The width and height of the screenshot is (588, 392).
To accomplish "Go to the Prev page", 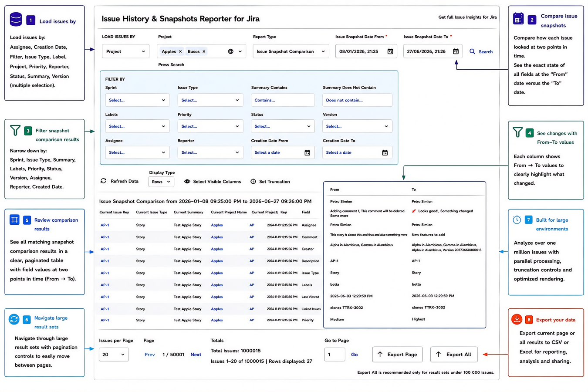I will 149,355.
